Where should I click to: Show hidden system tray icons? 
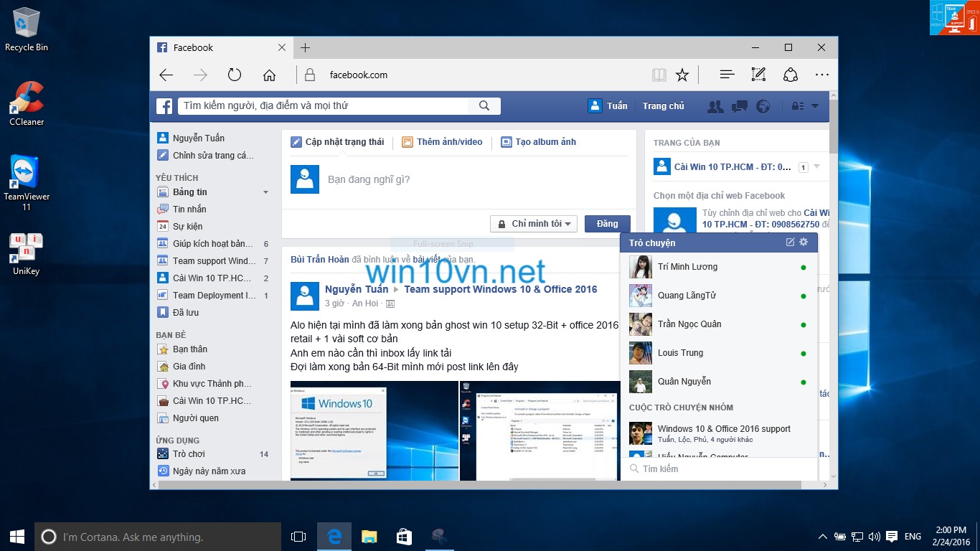pos(823,536)
